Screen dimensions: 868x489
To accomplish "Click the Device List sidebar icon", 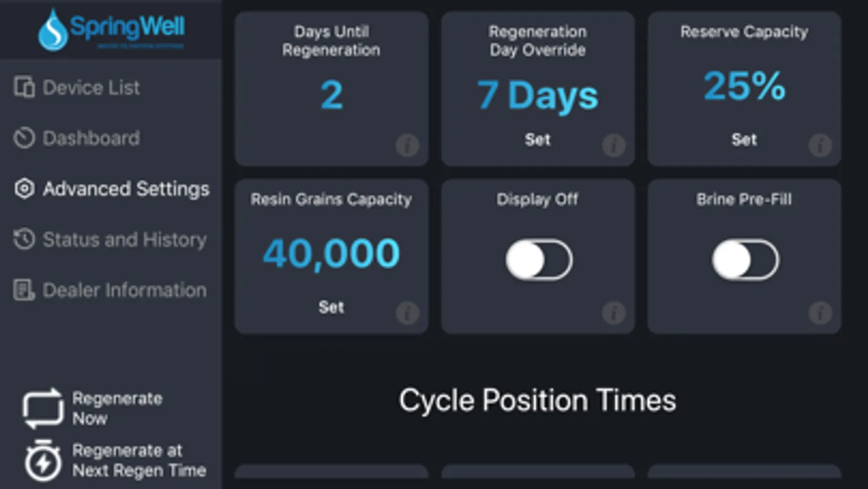I will click(x=24, y=87).
